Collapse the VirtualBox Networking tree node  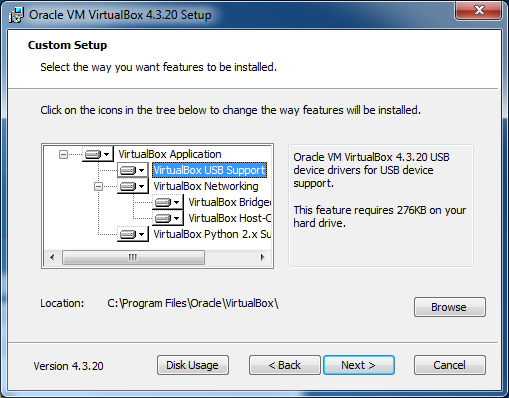click(x=98, y=186)
